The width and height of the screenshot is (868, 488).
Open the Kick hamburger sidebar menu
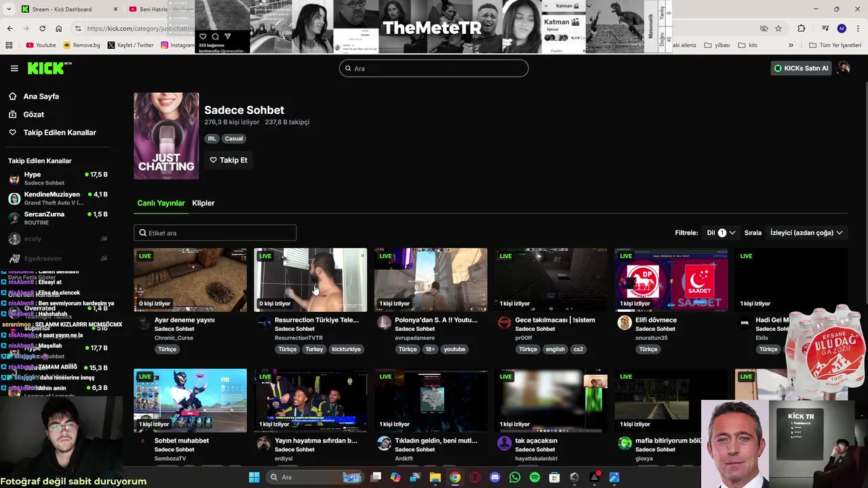tap(14, 68)
